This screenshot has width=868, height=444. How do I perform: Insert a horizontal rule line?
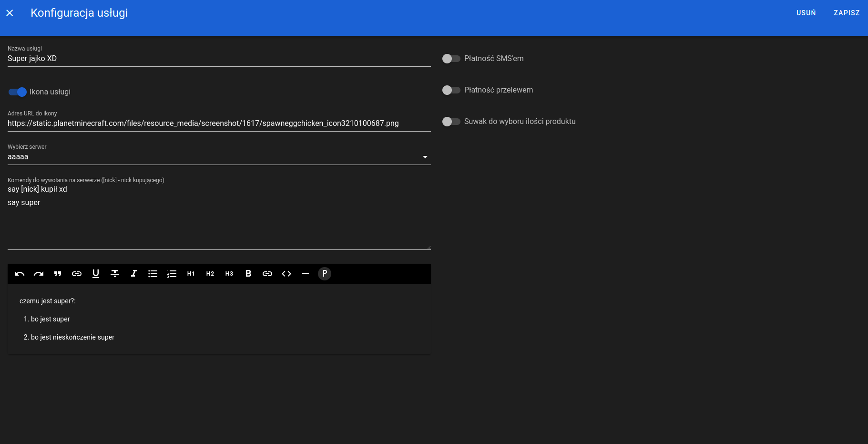click(x=306, y=274)
